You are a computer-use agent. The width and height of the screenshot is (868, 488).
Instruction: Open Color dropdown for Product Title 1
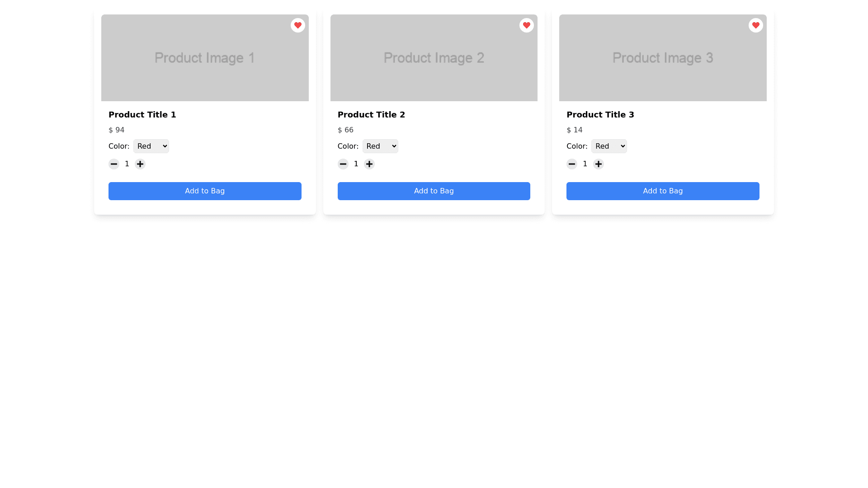pos(151,146)
